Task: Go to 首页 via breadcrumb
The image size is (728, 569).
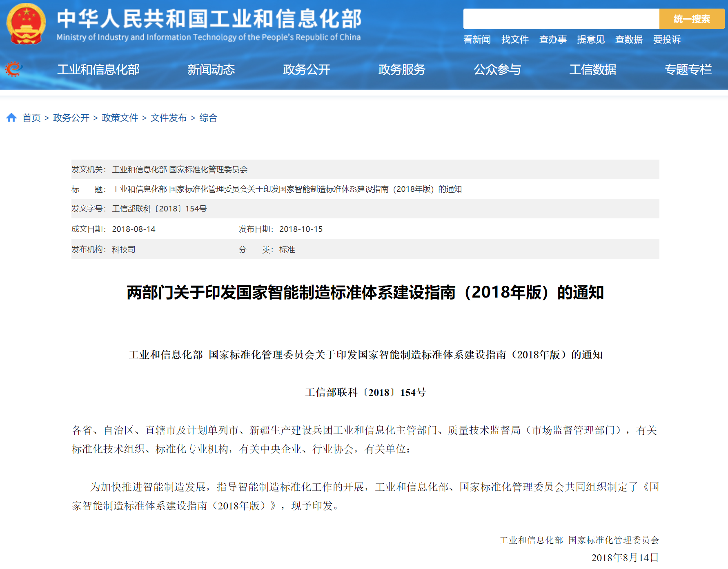Action: [31, 118]
